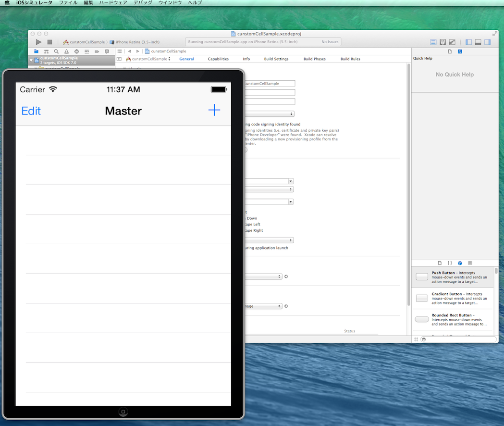Click the bundle identifier field showing cunstomCellSample
Viewport: 504px width, 426px height.
coord(270,83)
